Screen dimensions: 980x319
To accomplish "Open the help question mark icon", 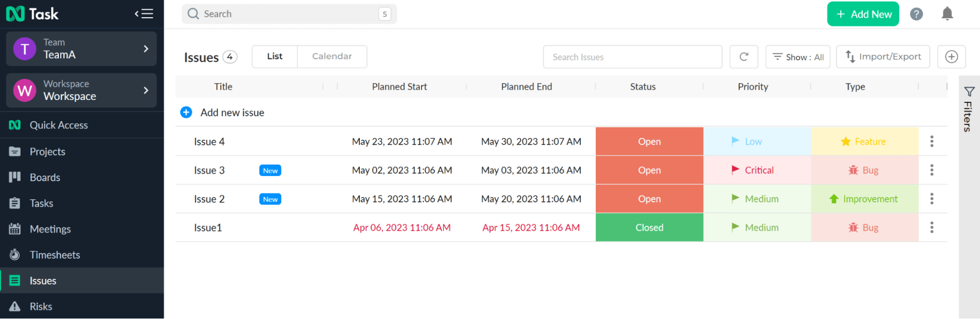I will click(x=916, y=14).
